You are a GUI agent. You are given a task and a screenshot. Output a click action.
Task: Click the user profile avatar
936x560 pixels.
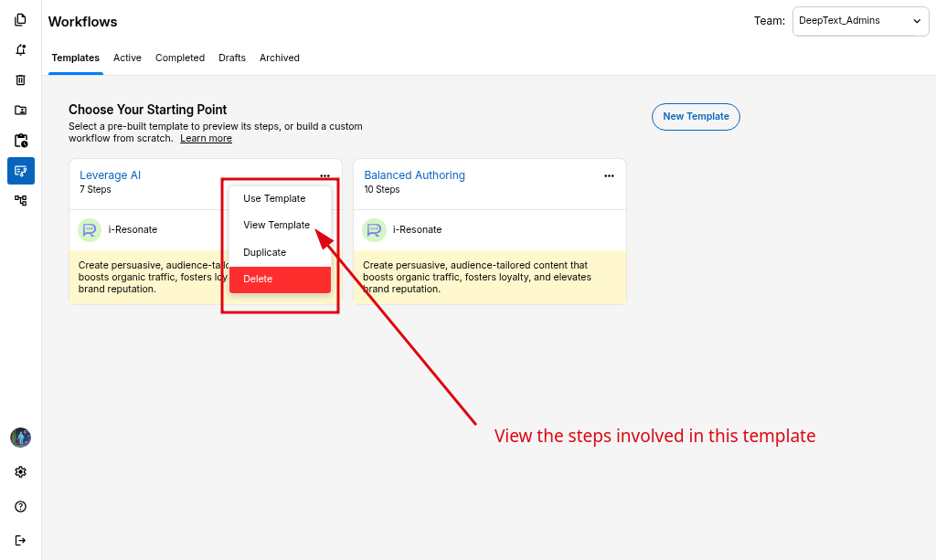(20, 438)
